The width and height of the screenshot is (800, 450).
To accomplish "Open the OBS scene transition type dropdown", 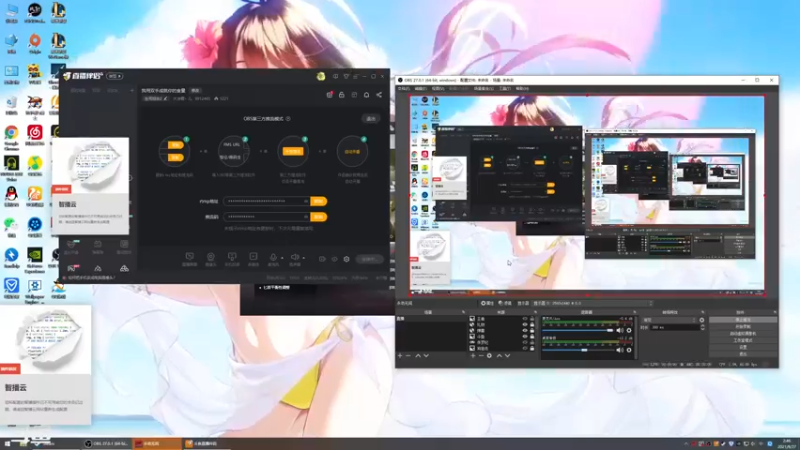I will [x=669, y=320].
